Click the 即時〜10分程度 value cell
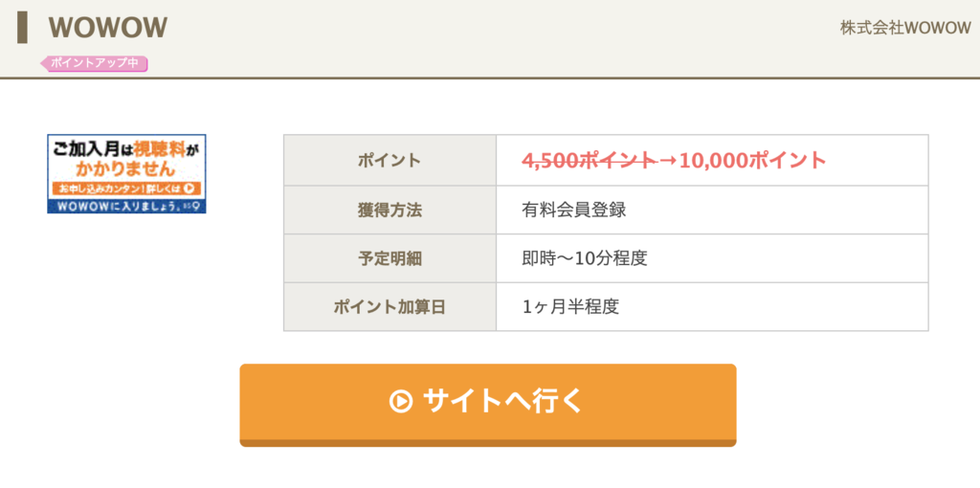980x488 pixels. (712, 258)
